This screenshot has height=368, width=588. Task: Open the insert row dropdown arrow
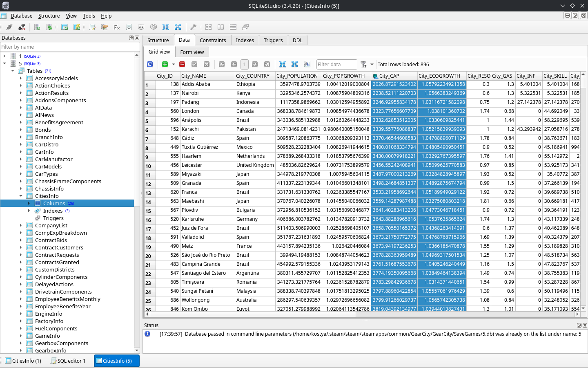click(x=174, y=64)
